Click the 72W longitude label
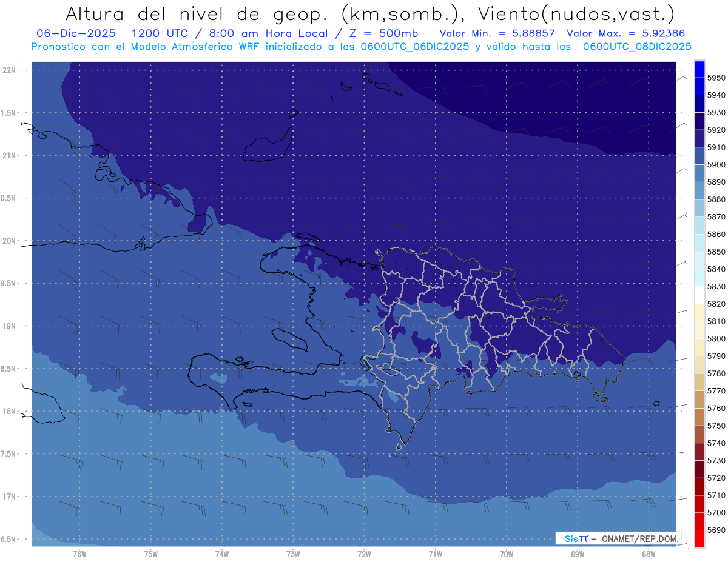The height and width of the screenshot is (562, 728). click(x=365, y=554)
